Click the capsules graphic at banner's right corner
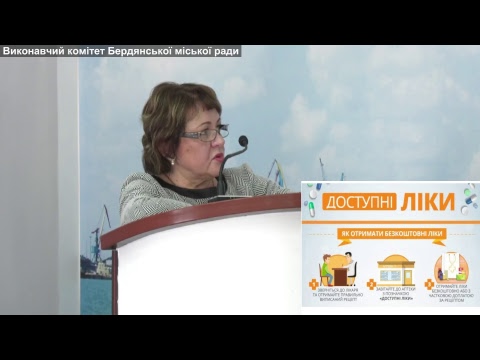Screen dimensions: 480x360 click(x=470, y=198)
